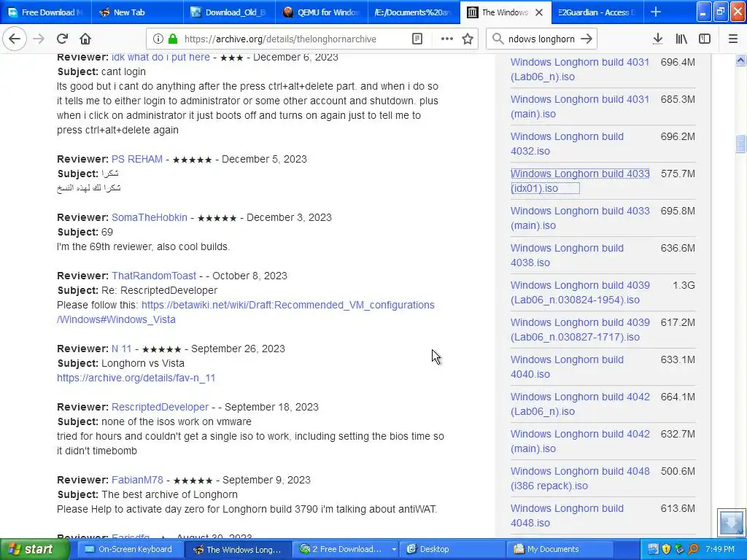This screenshot has width=747, height=560.
Task: Open the Library bookmarks menu
Action: (681, 39)
